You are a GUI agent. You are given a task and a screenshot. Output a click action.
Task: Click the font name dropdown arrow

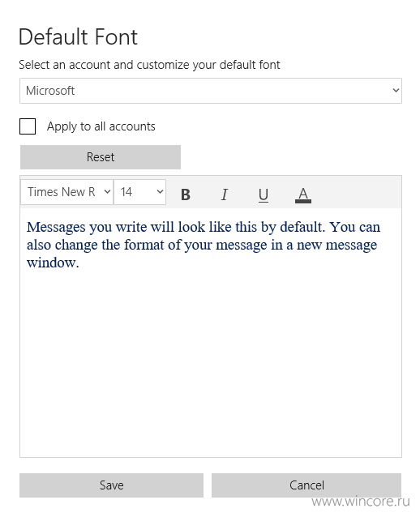(107, 191)
